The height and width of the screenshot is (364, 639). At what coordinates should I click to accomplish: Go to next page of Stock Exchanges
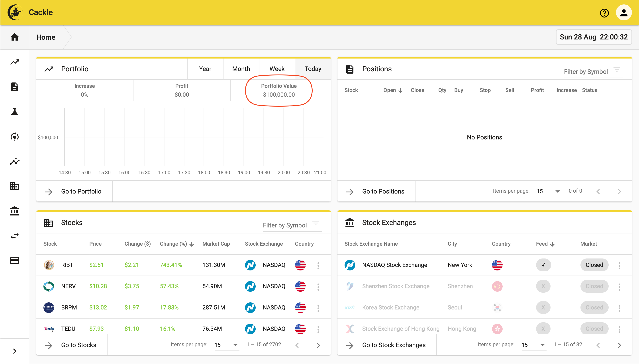(x=619, y=346)
